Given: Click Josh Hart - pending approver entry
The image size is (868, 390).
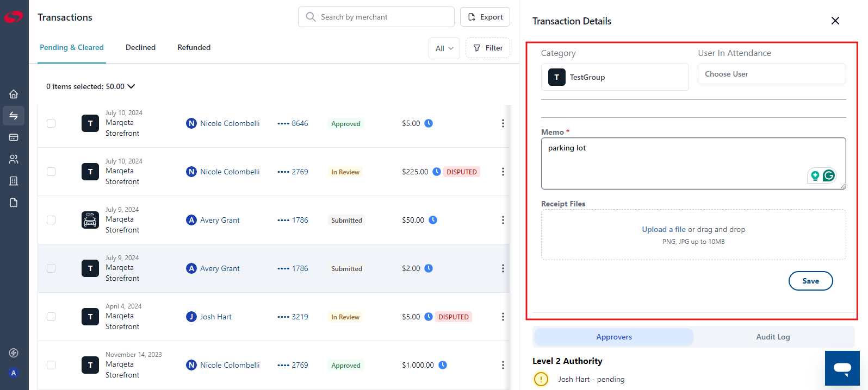Looking at the screenshot, I should (591, 379).
